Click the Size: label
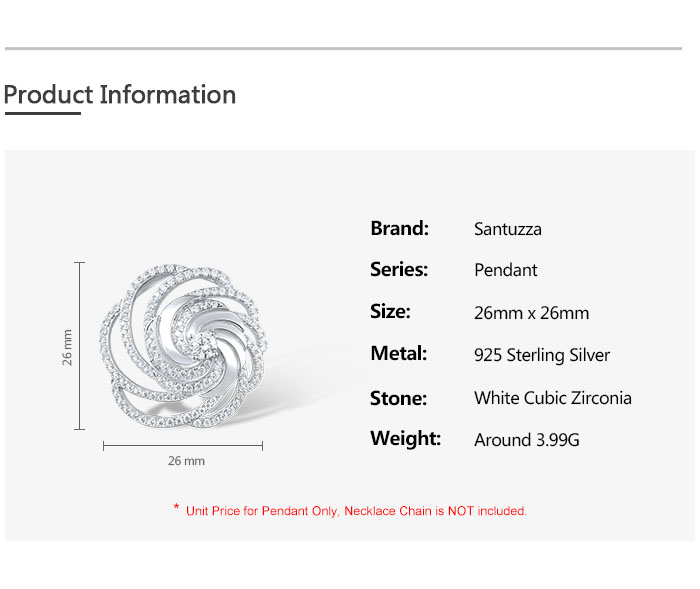The image size is (700, 589). pos(390,311)
